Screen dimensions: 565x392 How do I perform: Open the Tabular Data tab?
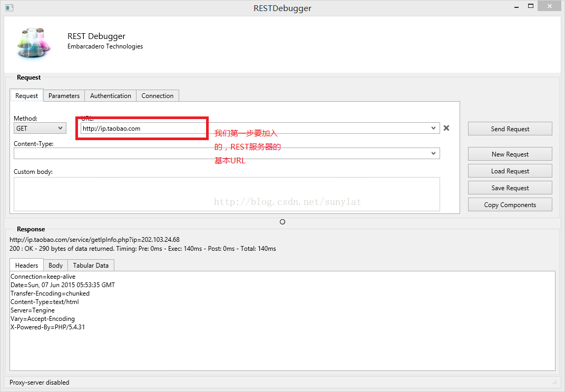point(91,266)
